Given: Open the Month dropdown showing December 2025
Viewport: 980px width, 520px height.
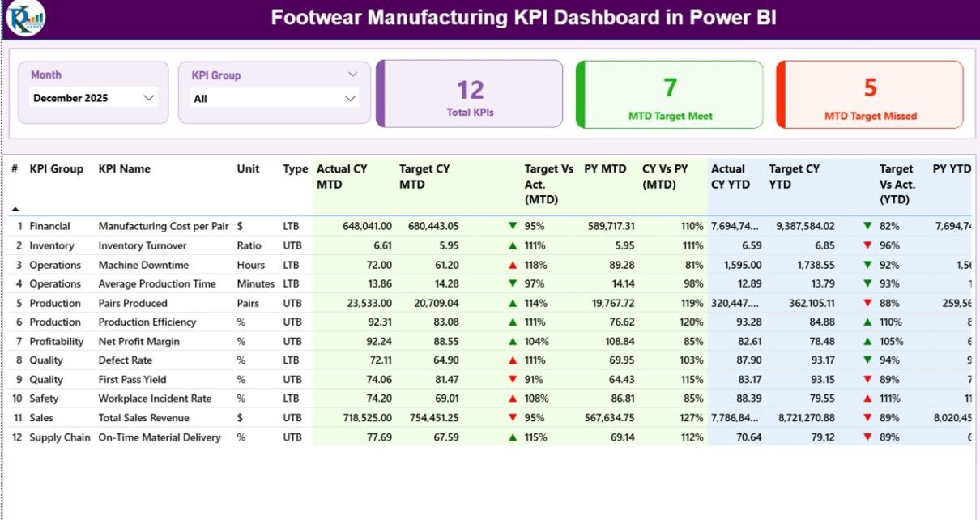Looking at the screenshot, I should coord(93,98).
